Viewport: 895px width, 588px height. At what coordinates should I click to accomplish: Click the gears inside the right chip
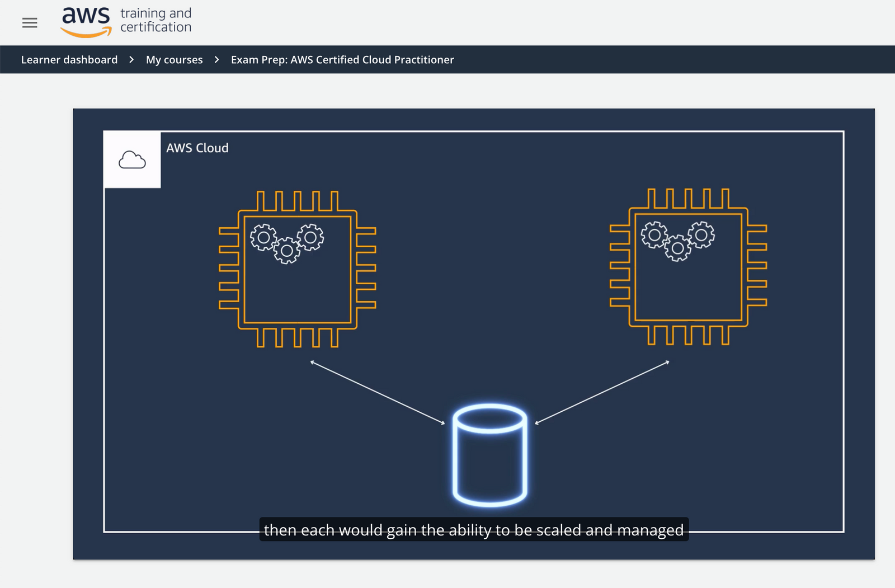coord(678,241)
